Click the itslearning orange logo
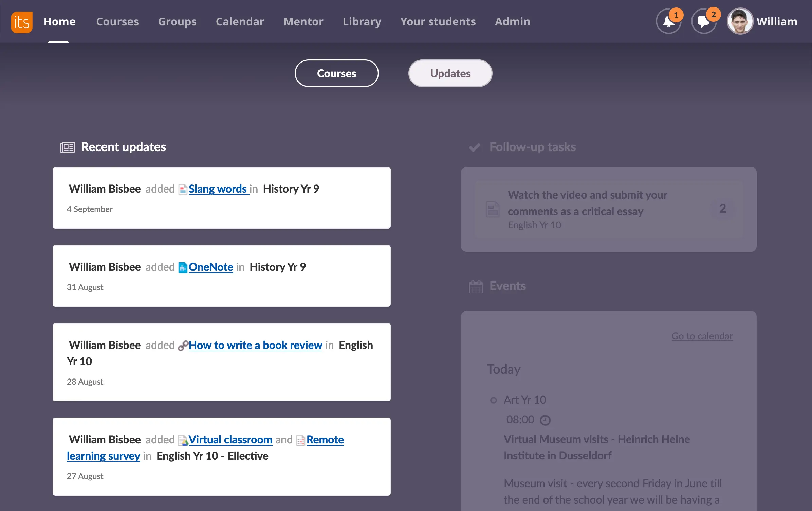 click(21, 22)
